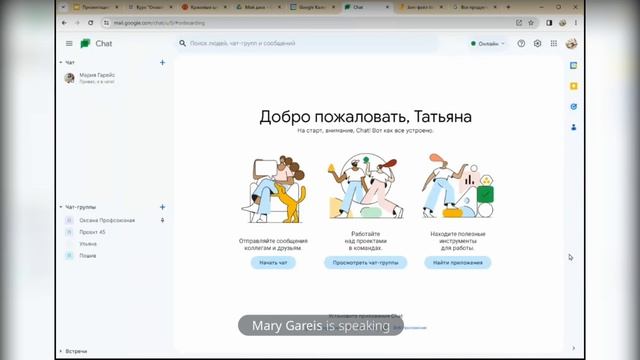Open the chat with Мария Гарейс
Image resolution: width=640 pixels, height=360 pixels.
point(114,78)
